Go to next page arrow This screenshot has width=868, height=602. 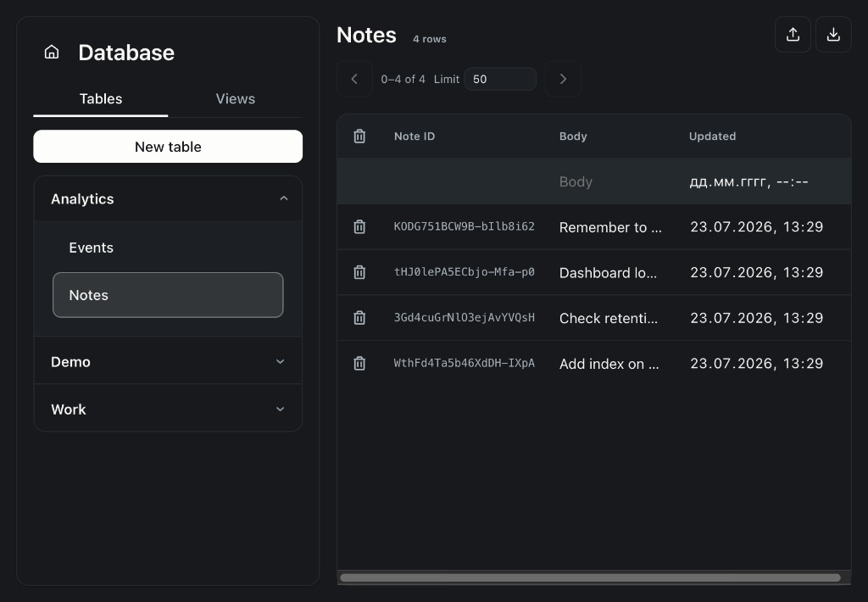563,79
